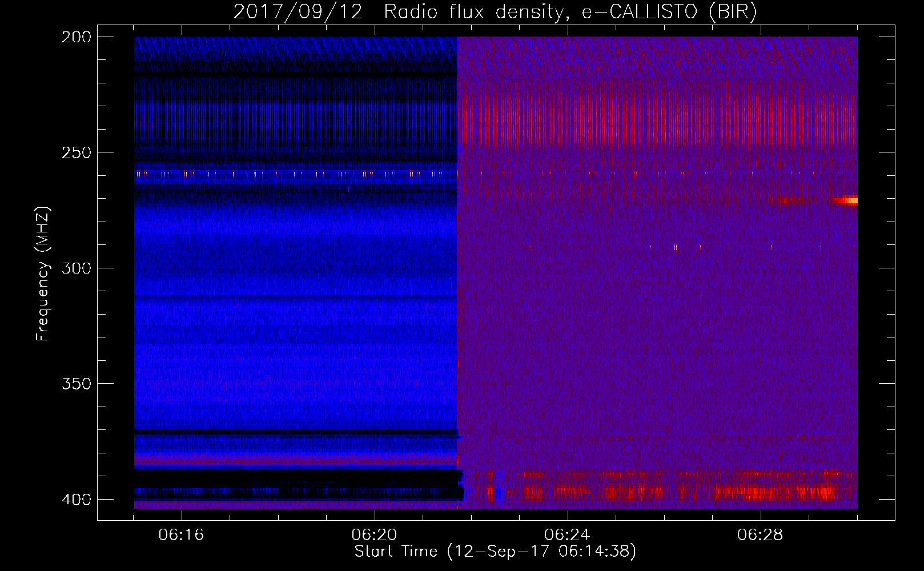Image resolution: width=924 pixels, height=571 pixels.
Task: Click the 06:24 time tick label
Action: click(567, 535)
